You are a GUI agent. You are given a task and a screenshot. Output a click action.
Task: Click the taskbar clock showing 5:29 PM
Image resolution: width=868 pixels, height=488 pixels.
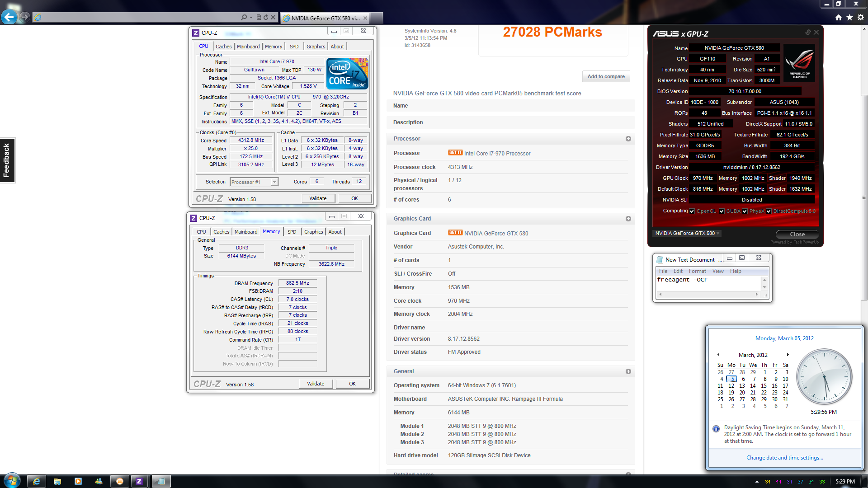click(x=845, y=482)
